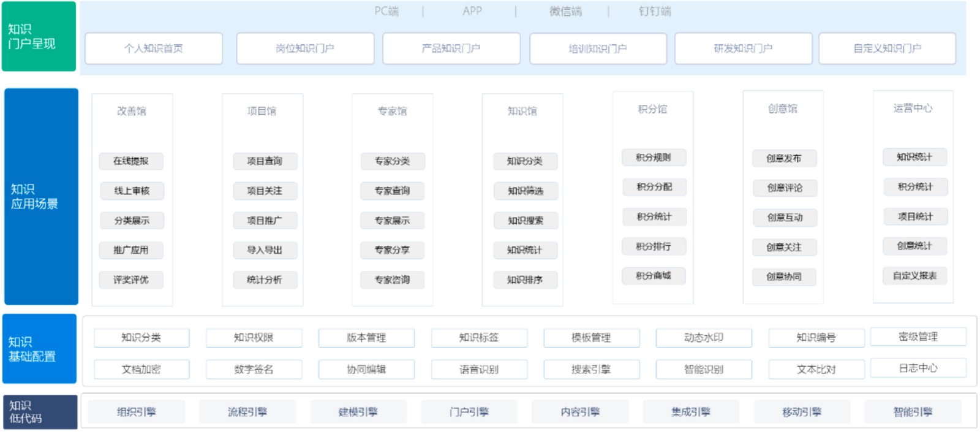Select 创意发布 under 创意馆
Viewport: 980px width, 434px height.
pyautogui.click(x=784, y=159)
